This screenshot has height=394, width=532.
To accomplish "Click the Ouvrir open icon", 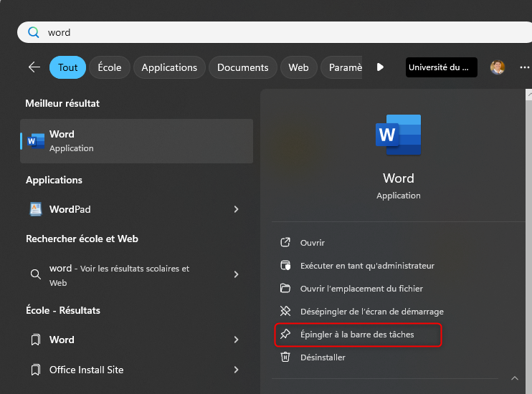I will click(285, 243).
